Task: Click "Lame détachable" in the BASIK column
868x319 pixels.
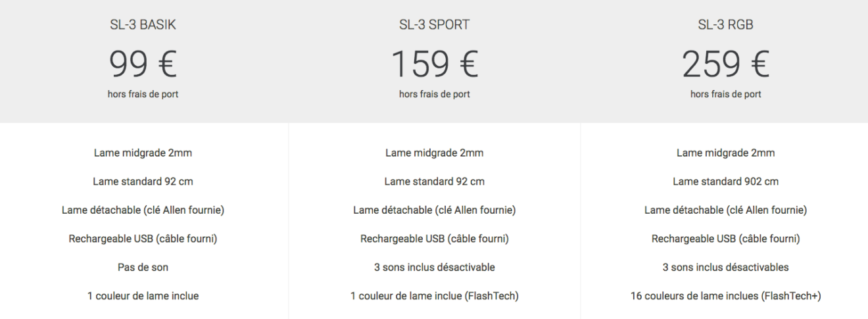Action: (x=143, y=210)
